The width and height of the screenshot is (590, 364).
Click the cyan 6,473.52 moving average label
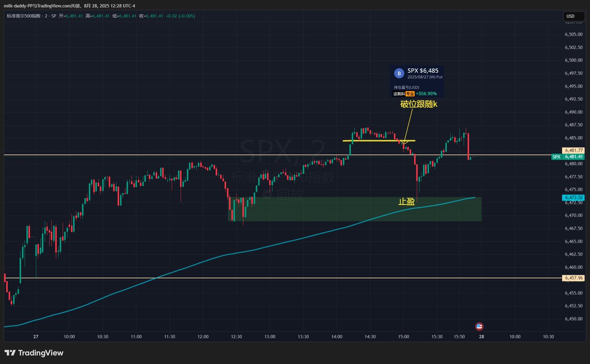point(573,198)
